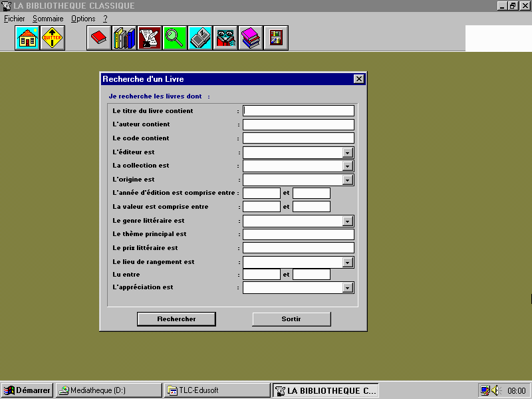The width and height of the screenshot is (532, 399).
Task: Open the L'appréciation est dropdown list
Action: (347, 288)
